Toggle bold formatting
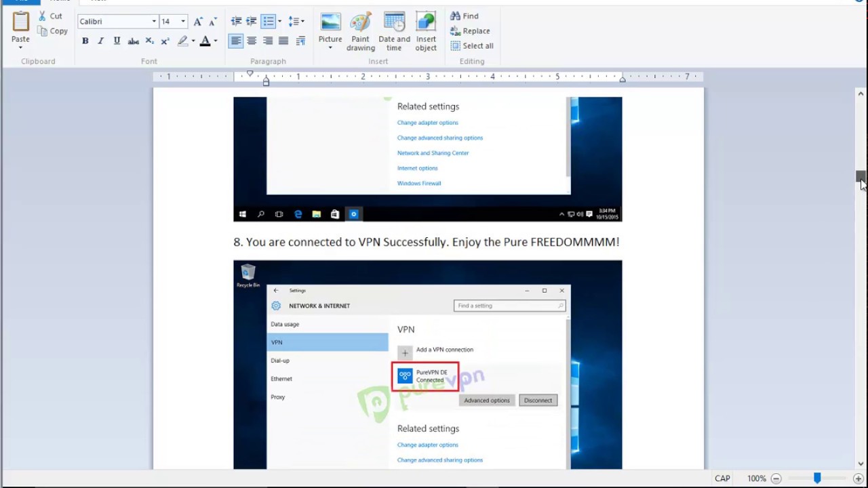The image size is (868, 488). 85,41
